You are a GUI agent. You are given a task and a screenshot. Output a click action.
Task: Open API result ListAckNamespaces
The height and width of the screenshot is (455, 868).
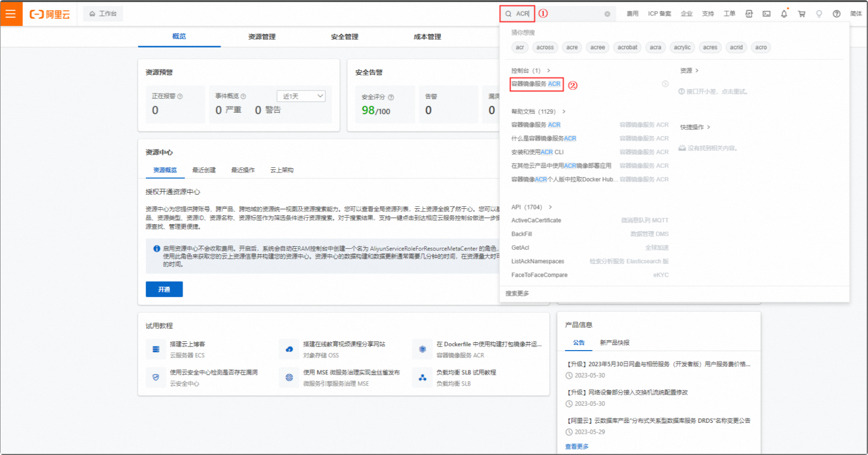538,262
